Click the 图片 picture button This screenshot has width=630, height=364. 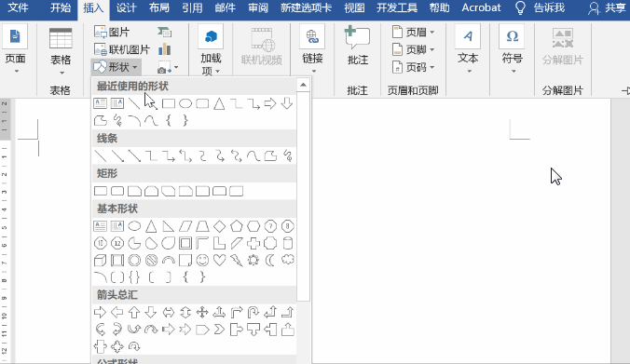112,32
